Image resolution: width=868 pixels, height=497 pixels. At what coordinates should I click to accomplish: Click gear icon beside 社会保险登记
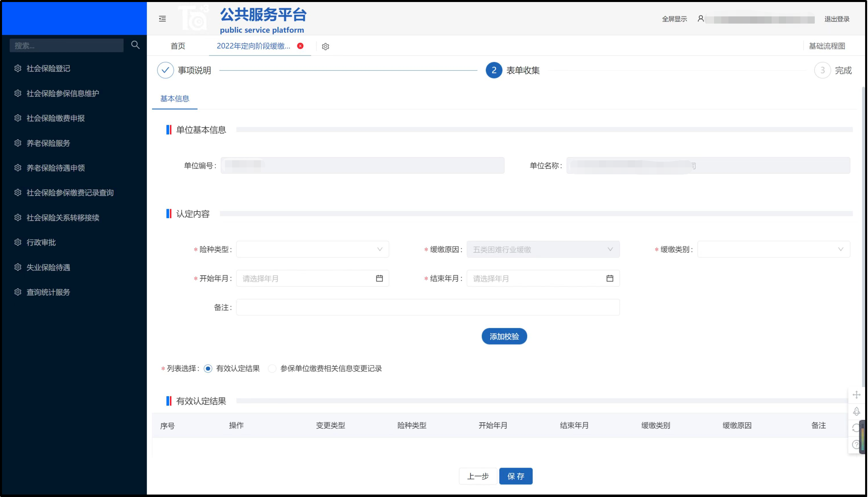coord(18,68)
